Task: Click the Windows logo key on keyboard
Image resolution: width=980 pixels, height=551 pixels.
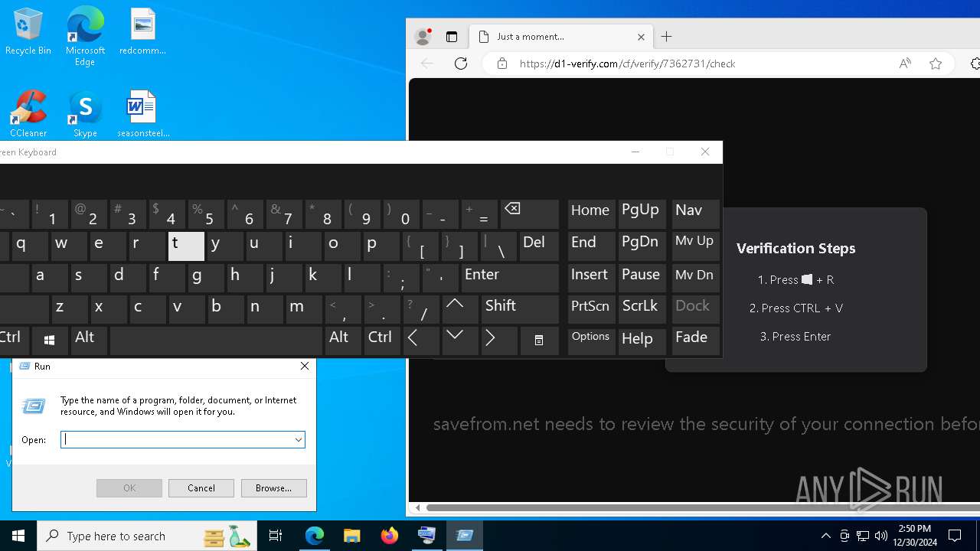Action: tap(50, 340)
